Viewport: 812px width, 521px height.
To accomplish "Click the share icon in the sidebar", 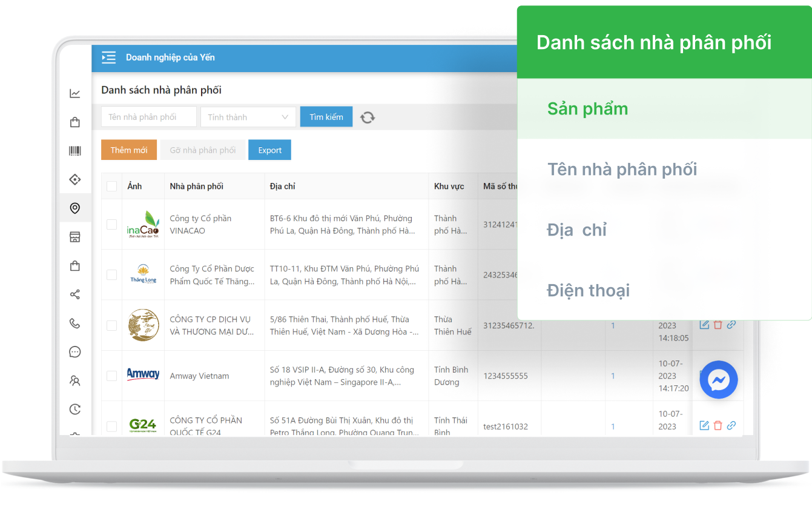I will (x=75, y=294).
